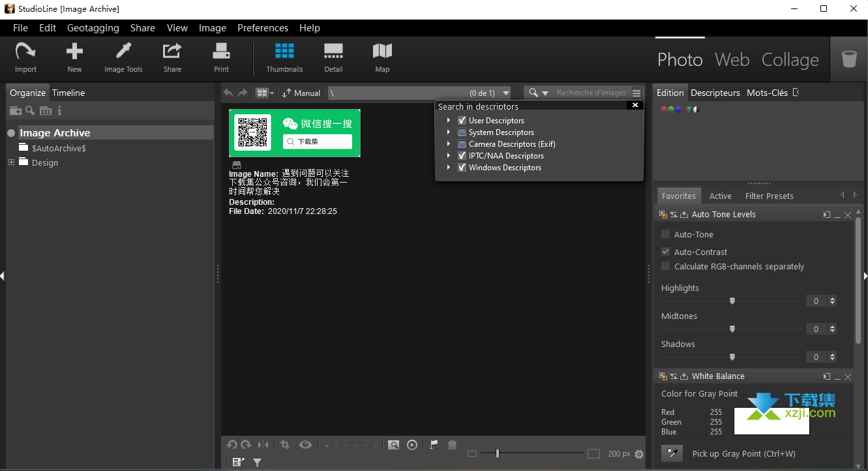This screenshot has width=868, height=471.
Task: Open the File menu
Action: tap(20, 28)
